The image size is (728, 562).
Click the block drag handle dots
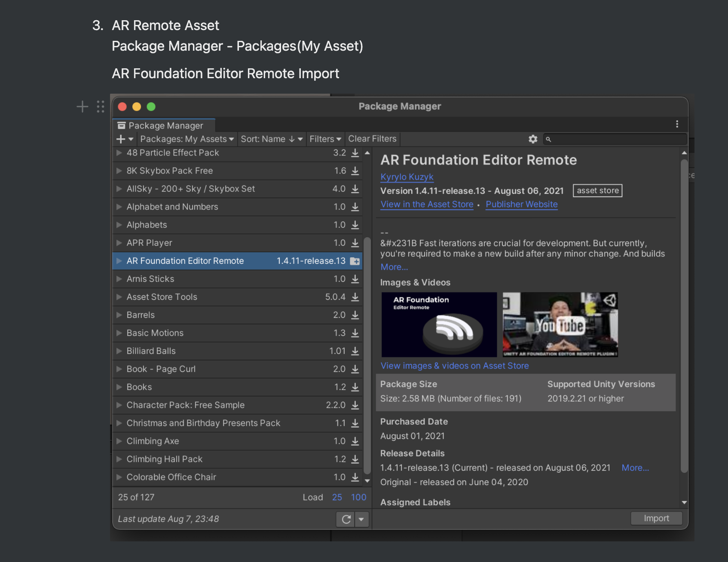click(101, 107)
